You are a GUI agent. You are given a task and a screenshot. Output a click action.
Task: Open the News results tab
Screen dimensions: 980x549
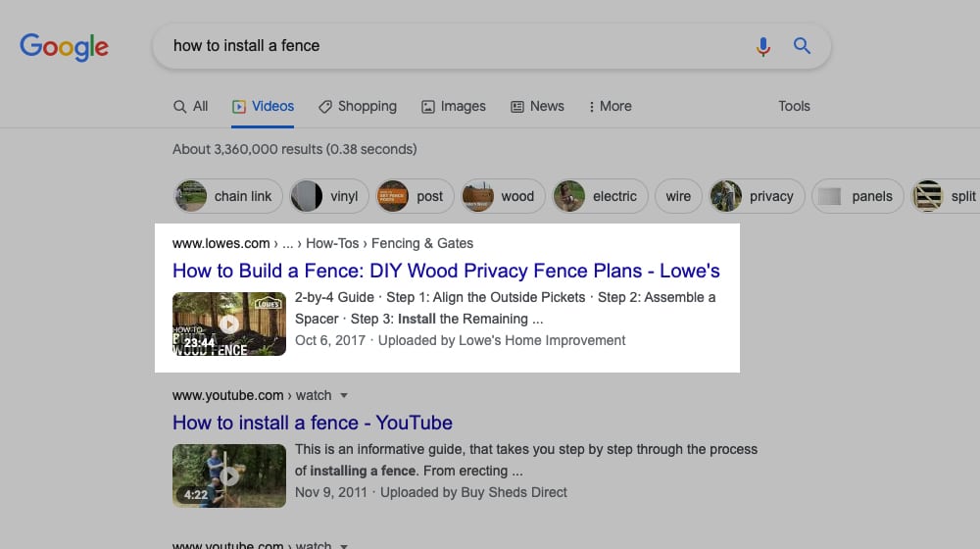[537, 106]
